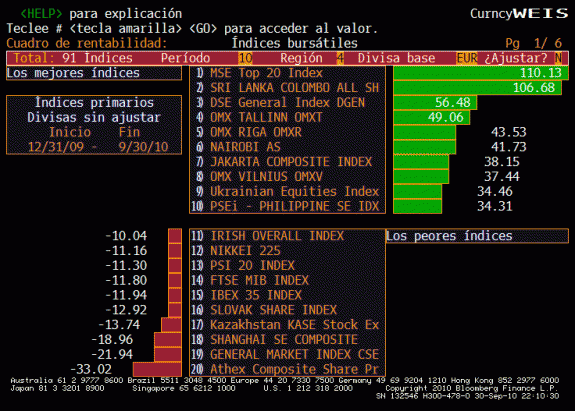Click the 34.46 return value

(494, 191)
